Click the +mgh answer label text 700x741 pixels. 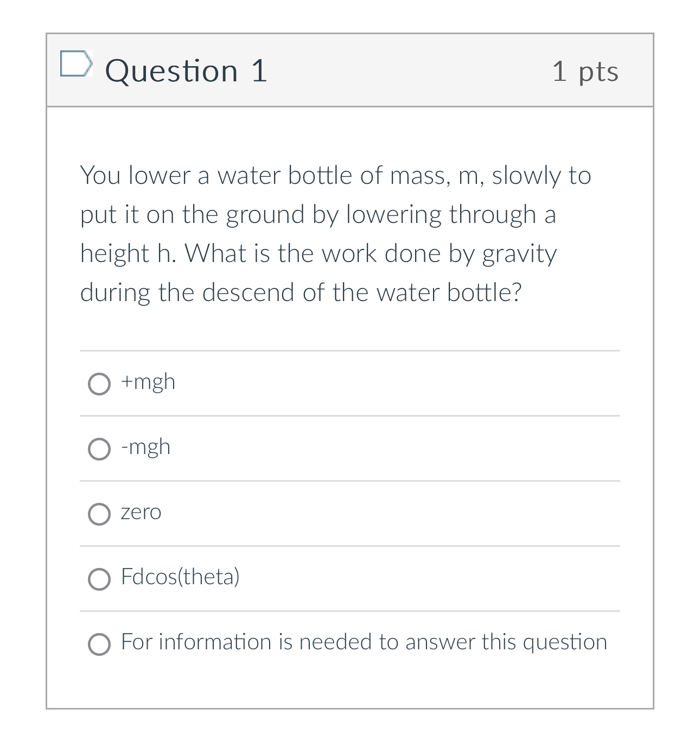point(148,382)
